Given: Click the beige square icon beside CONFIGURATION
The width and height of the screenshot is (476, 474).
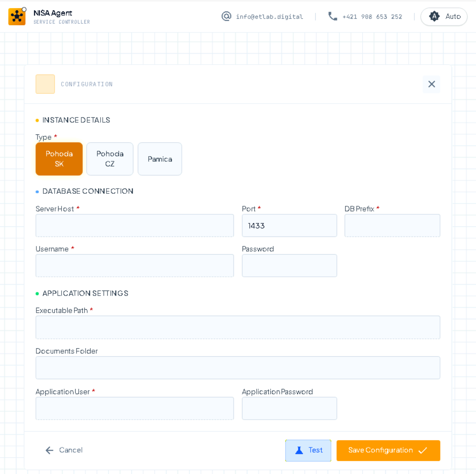Looking at the screenshot, I should [x=45, y=84].
